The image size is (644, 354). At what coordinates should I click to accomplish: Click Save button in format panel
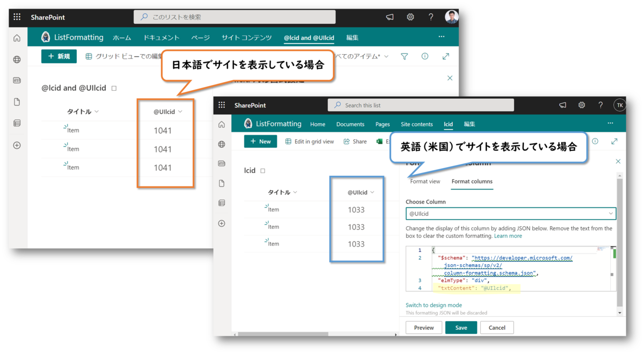pos(461,327)
